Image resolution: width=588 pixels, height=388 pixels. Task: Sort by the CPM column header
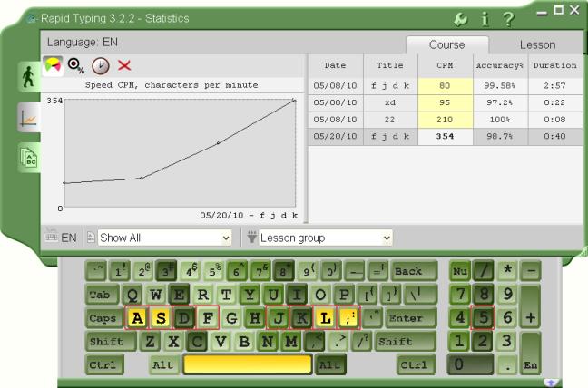click(x=446, y=65)
